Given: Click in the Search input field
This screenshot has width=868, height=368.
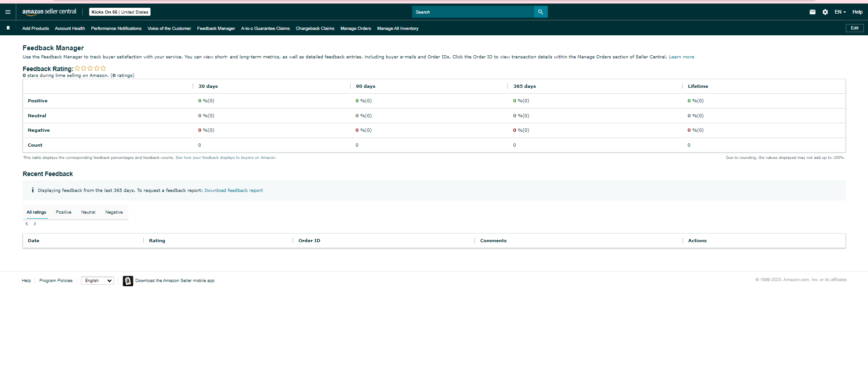Looking at the screenshot, I should (x=473, y=12).
